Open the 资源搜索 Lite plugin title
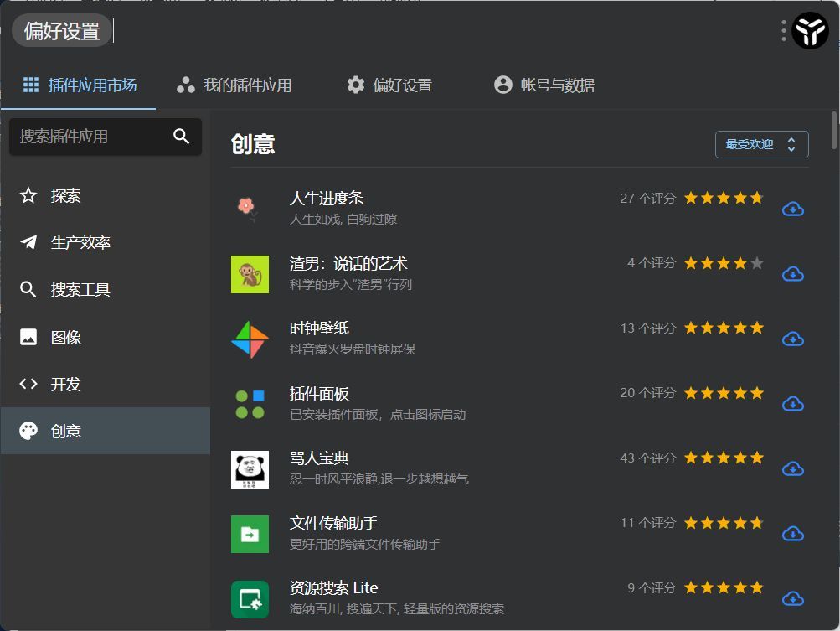The width and height of the screenshot is (840, 631). [x=334, y=588]
